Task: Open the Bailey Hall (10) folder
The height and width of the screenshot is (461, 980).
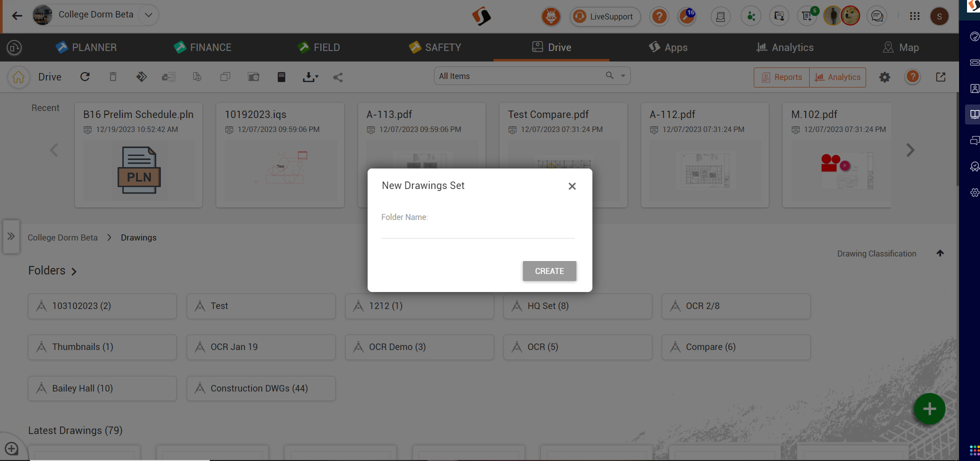Action: [102, 388]
